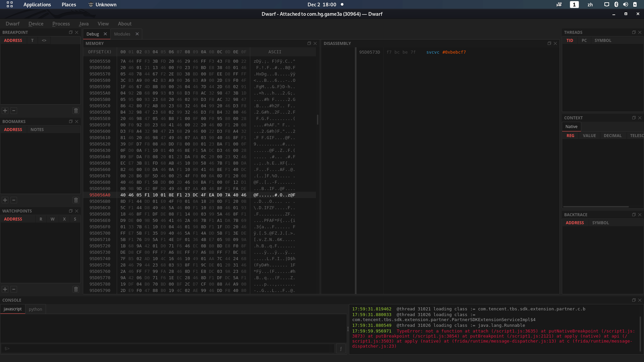
Task: Click the ƒ function button beside console input
Action: coord(341,349)
